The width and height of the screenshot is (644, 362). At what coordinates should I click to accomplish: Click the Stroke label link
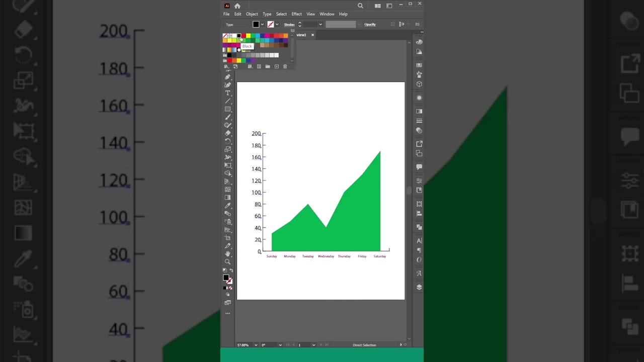pyautogui.click(x=289, y=25)
